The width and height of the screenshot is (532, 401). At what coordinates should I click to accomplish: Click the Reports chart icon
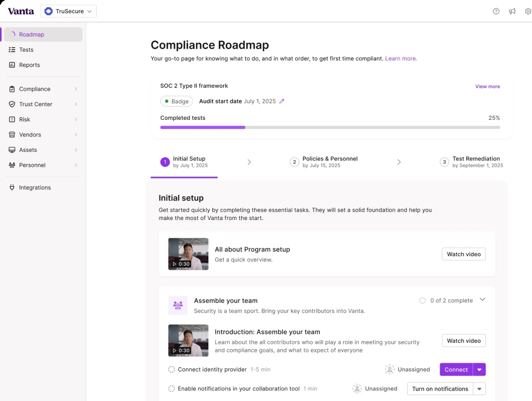pos(12,65)
